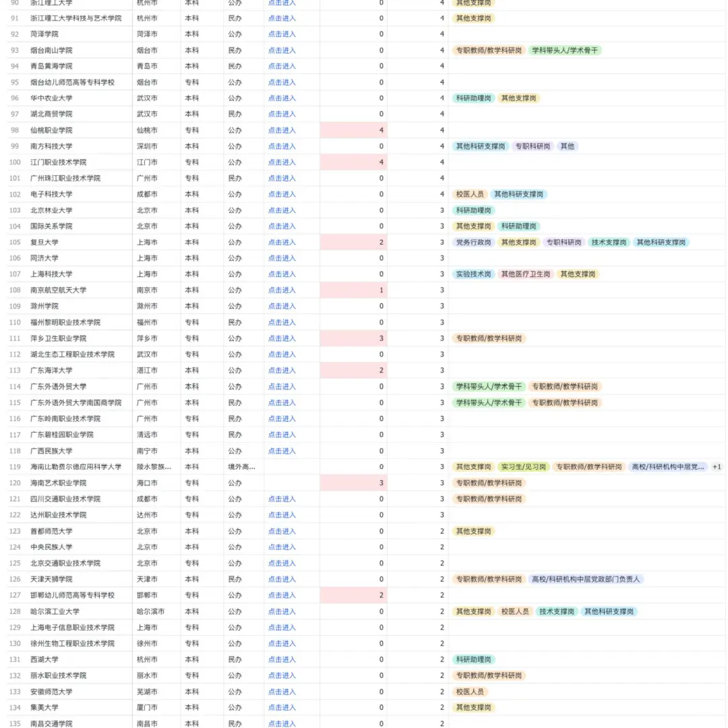Select the city cell 芜湖市 in 安徽师范大学 row
The height and width of the screenshot is (728, 728).
tap(156, 692)
